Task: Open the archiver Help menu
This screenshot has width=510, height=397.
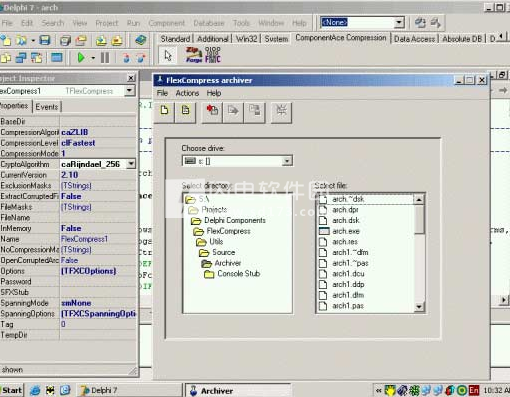Action: 214,93
